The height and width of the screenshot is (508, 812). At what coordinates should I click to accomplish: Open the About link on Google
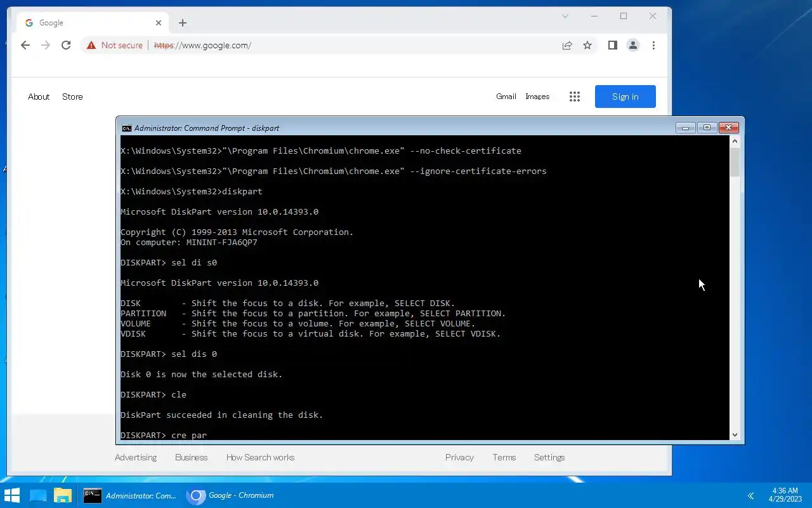click(x=39, y=97)
